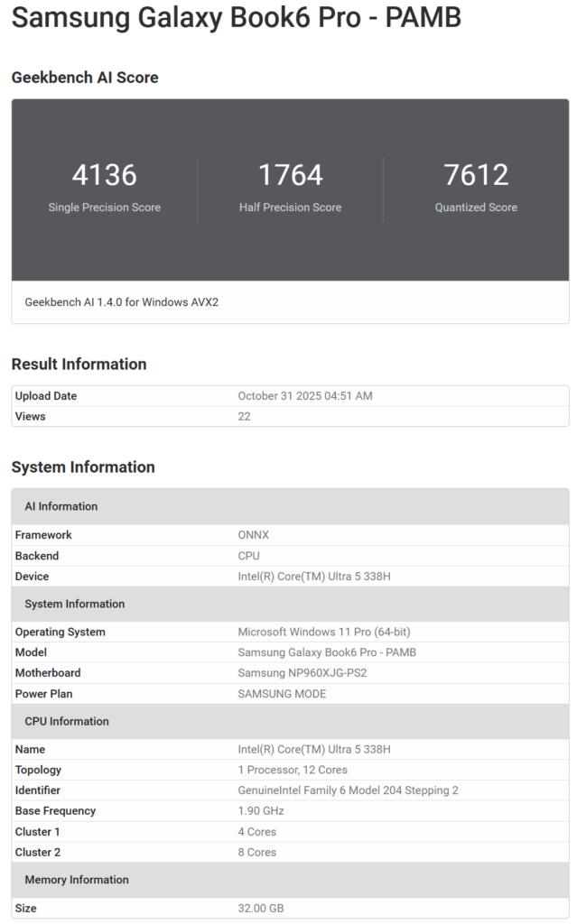Click the Device row label
The height and width of the screenshot is (924, 577).
pyautogui.click(x=32, y=577)
